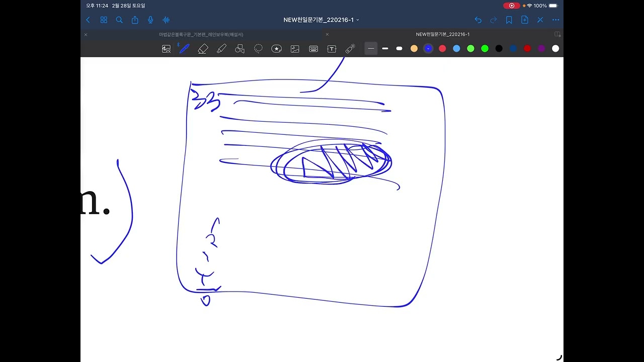Redo the last undone stroke
Image resolution: width=644 pixels, height=362 pixels.
pos(494,20)
